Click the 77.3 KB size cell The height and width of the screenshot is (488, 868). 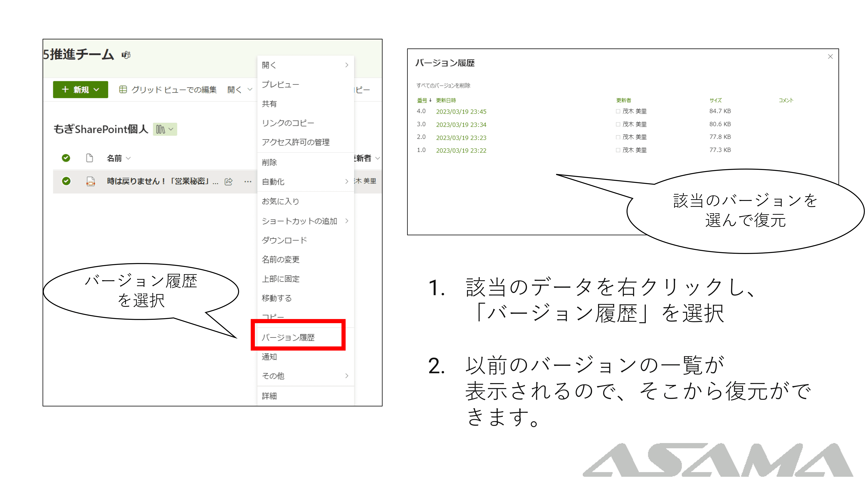pos(720,150)
